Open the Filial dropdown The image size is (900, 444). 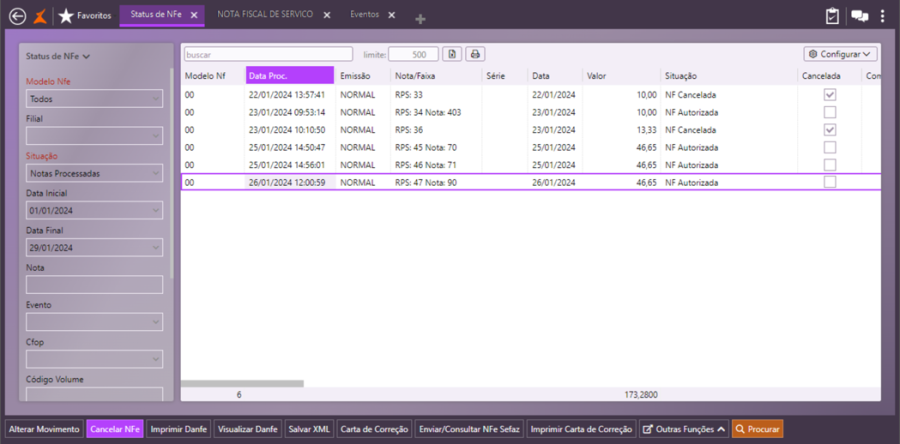coord(95,136)
